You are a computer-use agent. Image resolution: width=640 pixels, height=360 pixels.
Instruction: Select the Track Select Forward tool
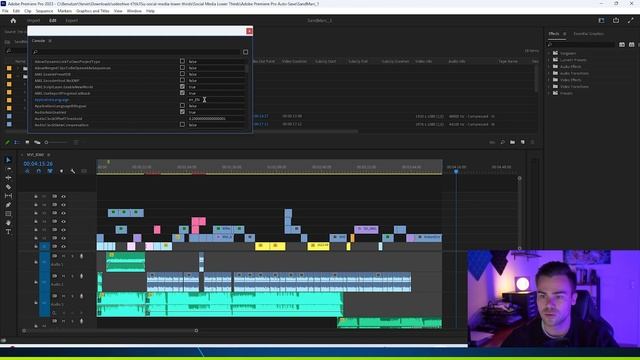coord(8,169)
